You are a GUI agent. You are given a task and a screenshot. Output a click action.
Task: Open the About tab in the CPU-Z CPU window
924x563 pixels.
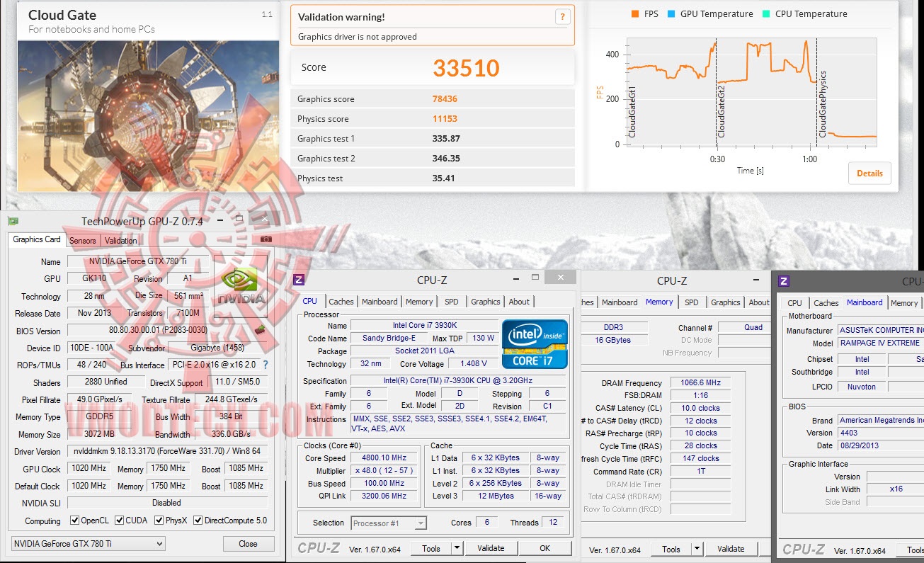coord(519,302)
